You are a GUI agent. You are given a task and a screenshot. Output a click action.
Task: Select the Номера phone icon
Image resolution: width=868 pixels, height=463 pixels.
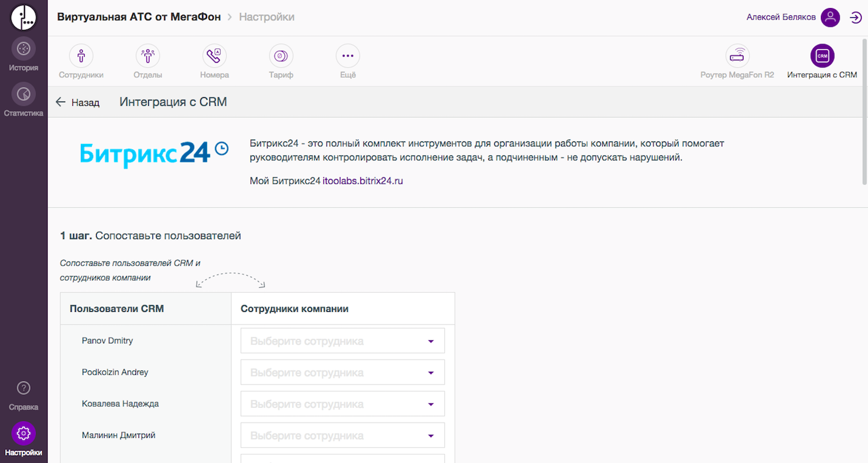pos(214,56)
